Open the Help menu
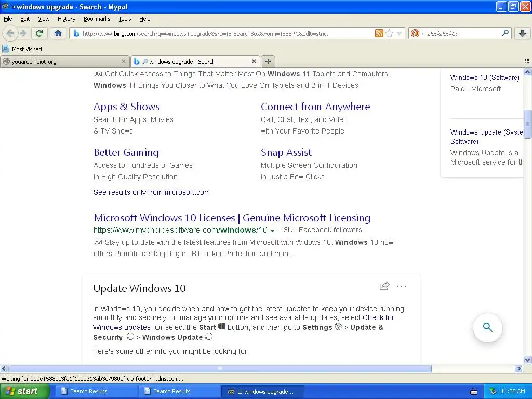Screen dimensions: 532x399 (144, 19)
